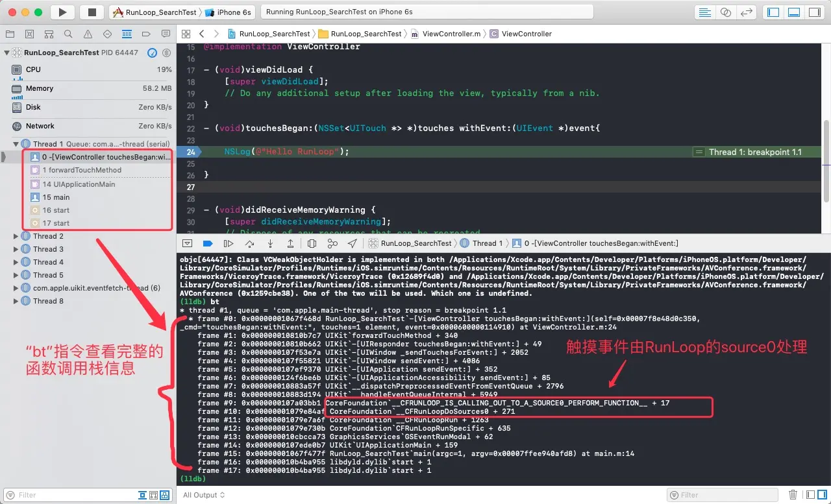Expand Thread 2 in debug navigator
Image resolution: width=831 pixels, height=504 pixels.
16,236
